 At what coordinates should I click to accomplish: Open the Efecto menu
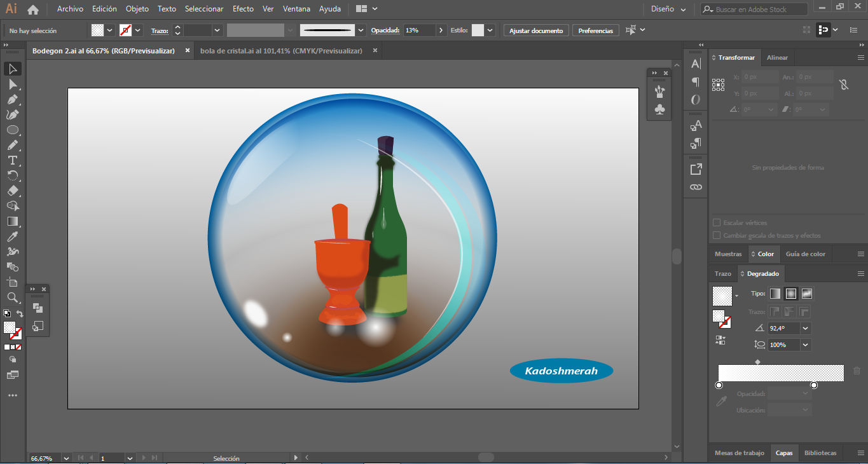(243, 9)
